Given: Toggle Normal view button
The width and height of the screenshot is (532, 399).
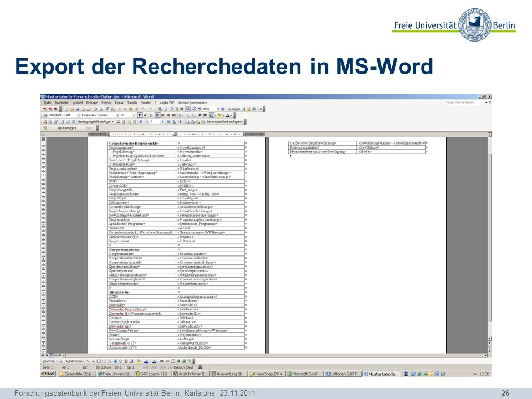Looking at the screenshot, I should tap(43, 355).
